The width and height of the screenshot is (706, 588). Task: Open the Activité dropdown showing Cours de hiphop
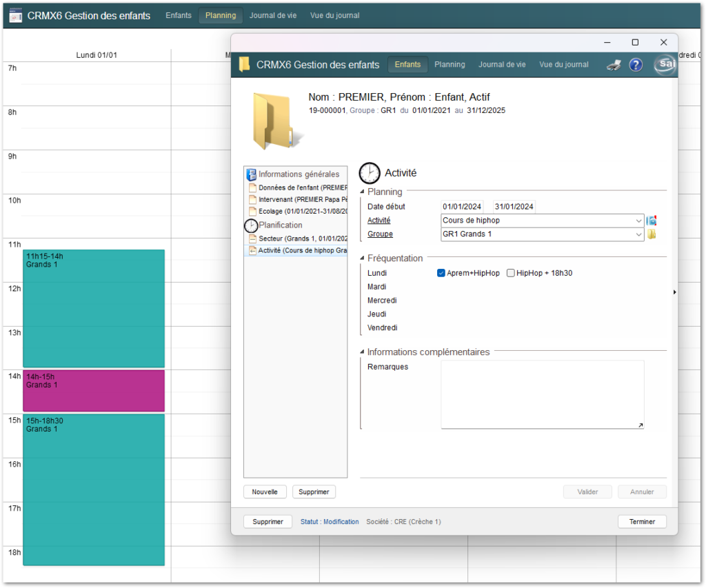click(x=542, y=221)
